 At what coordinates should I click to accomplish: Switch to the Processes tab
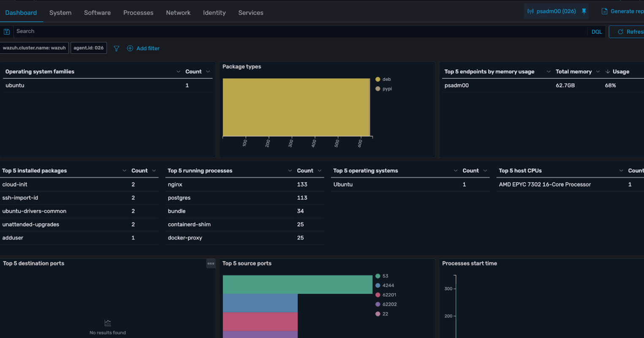click(x=138, y=13)
